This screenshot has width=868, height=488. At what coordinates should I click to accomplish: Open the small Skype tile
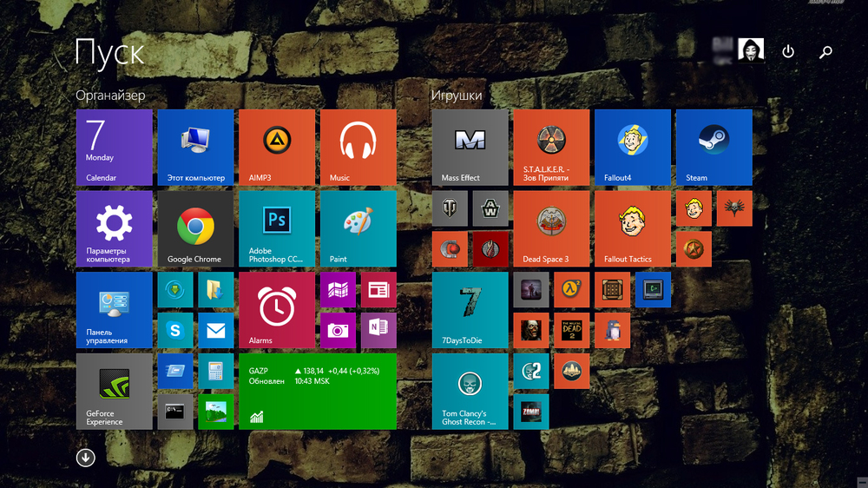[x=175, y=331]
